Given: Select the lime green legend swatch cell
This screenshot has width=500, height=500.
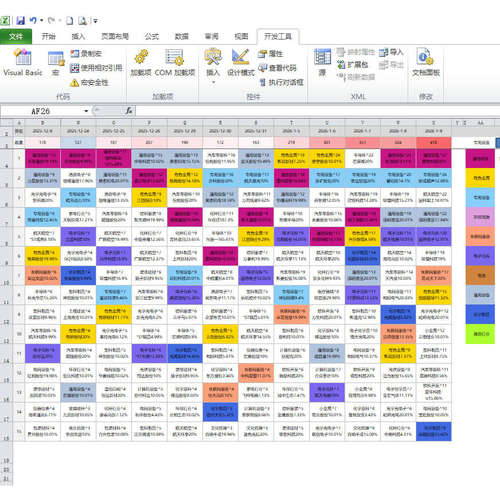Looking at the screenshot, I should 480,334.
